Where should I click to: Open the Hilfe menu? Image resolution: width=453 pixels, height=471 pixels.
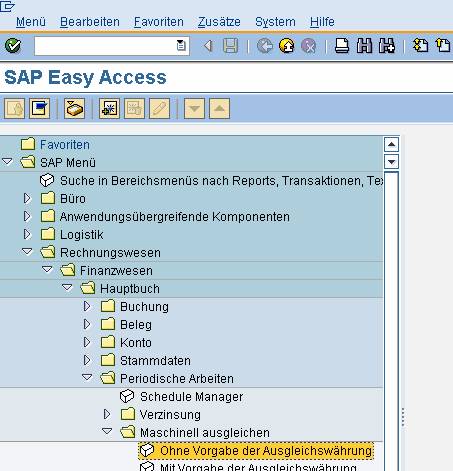[322, 22]
